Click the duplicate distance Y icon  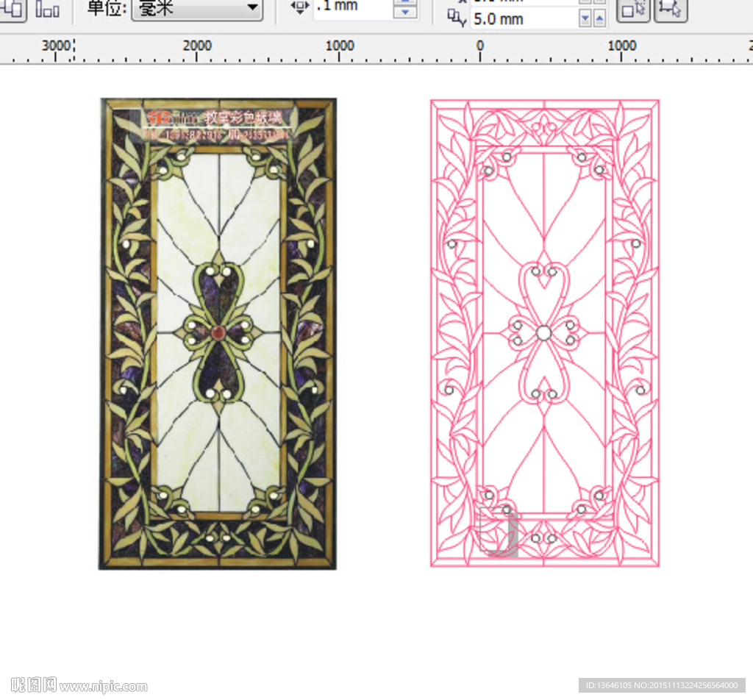(x=456, y=18)
